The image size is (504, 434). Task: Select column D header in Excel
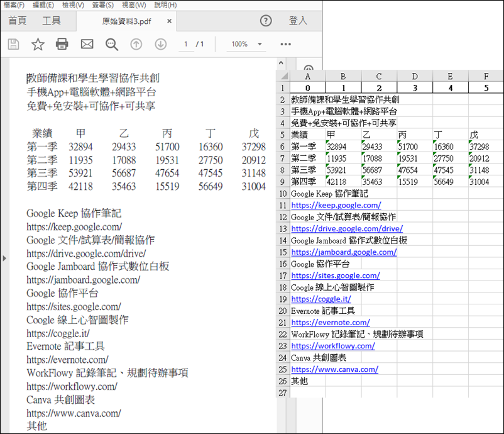tap(415, 76)
